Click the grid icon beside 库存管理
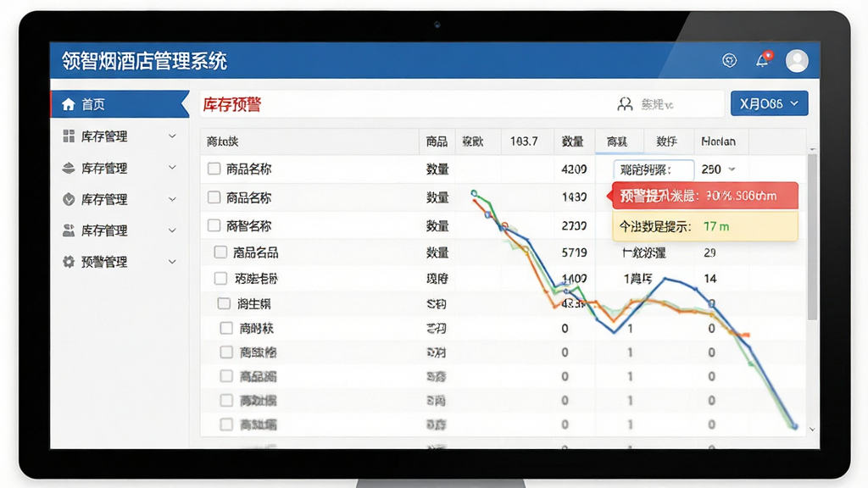 click(69, 136)
